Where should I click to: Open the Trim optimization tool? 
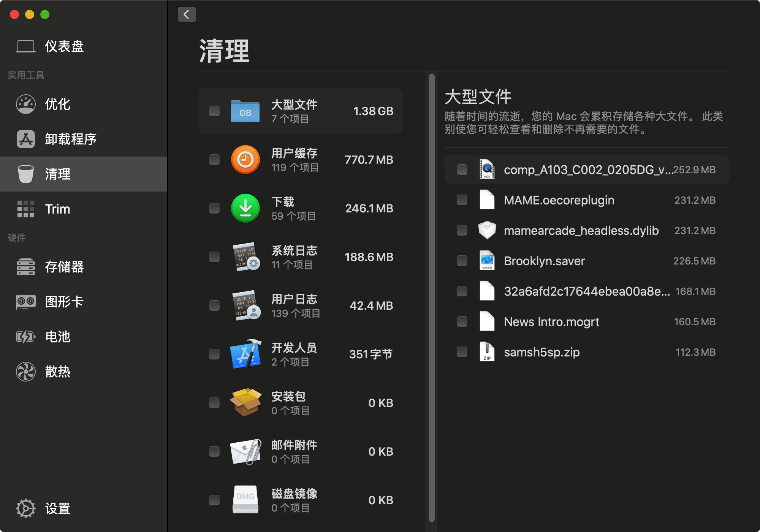(x=58, y=209)
